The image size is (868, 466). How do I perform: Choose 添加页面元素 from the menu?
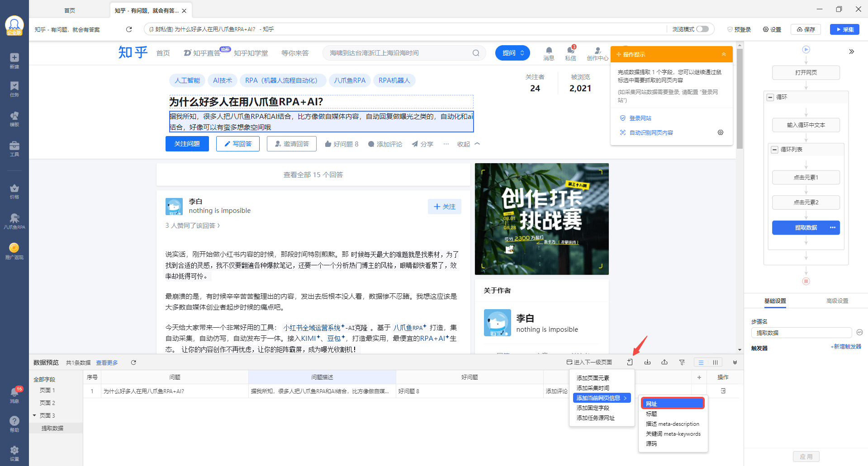[x=593, y=378]
